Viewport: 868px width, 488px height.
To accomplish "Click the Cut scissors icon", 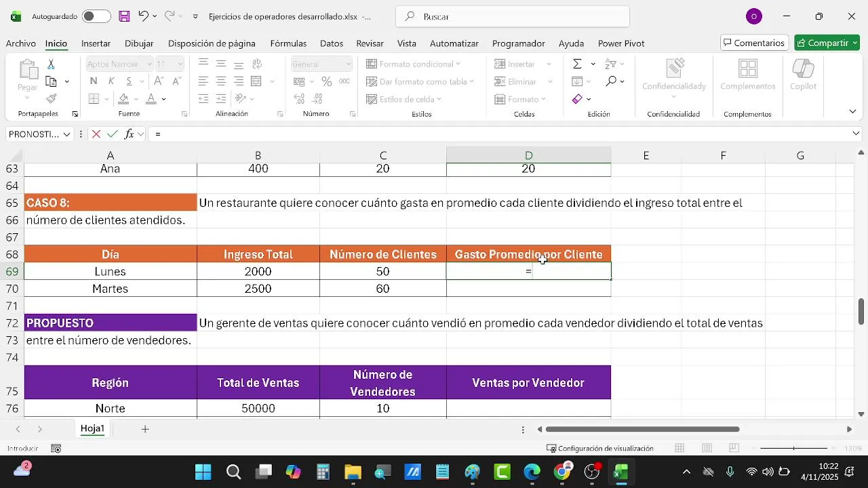I will 51,64.
